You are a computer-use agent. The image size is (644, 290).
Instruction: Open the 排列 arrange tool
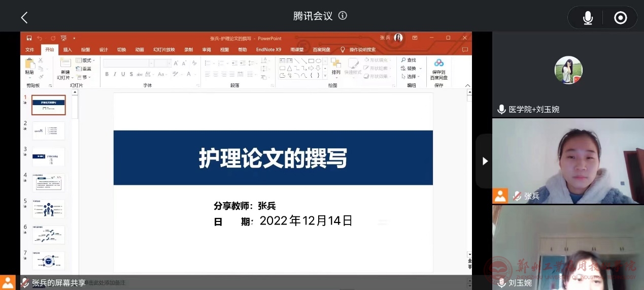[x=336, y=66]
